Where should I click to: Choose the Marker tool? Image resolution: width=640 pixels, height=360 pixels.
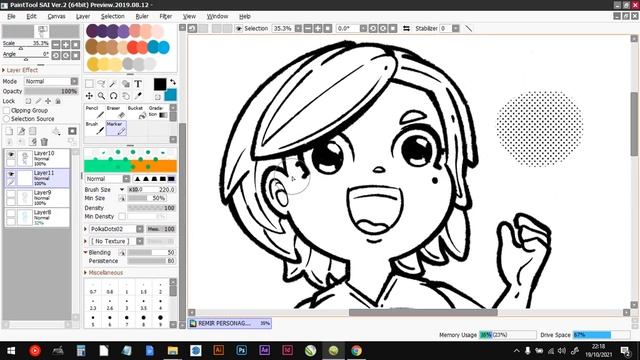(x=116, y=128)
